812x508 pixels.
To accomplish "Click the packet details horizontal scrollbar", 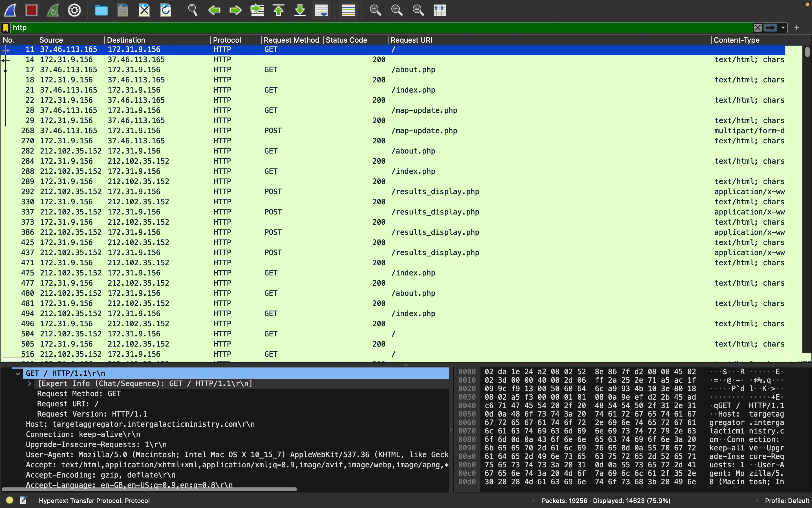I will pyautogui.click(x=149, y=489).
